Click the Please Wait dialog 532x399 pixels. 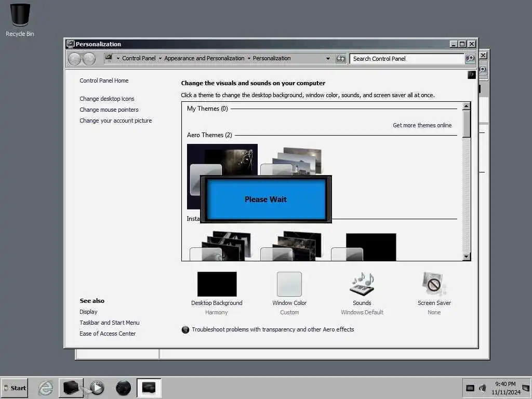pos(266,199)
